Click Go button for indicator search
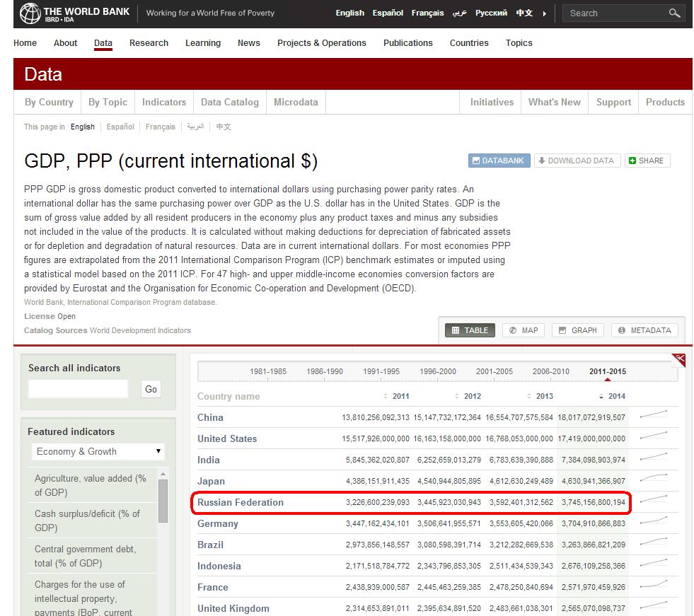This screenshot has height=616, width=694. pos(151,389)
